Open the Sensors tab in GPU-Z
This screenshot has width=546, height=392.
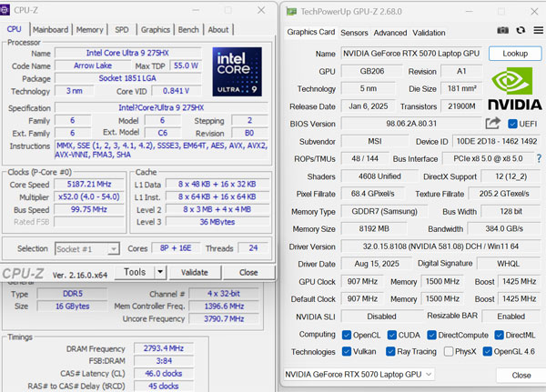coord(354,33)
